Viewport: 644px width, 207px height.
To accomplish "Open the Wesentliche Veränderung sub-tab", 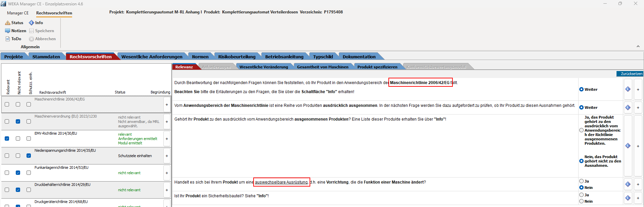I will pyautogui.click(x=263, y=67).
